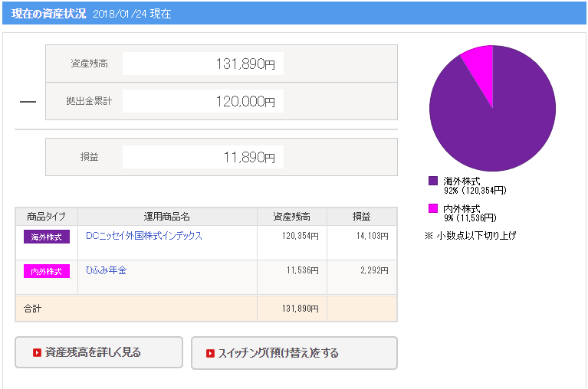This screenshot has width=588, height=389.
Task: Click date 2018/01/24 現在 in header
Action: [x=132, y=14]
